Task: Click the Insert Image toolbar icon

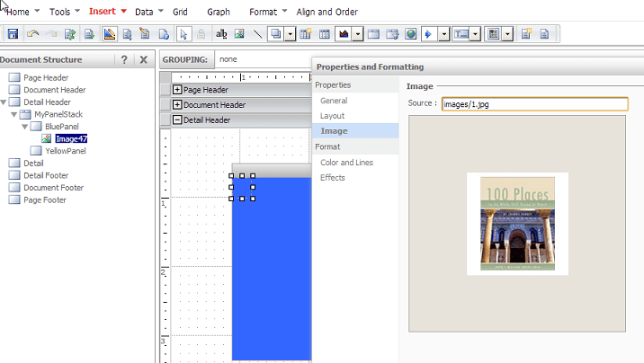Action: click(239, 34)
